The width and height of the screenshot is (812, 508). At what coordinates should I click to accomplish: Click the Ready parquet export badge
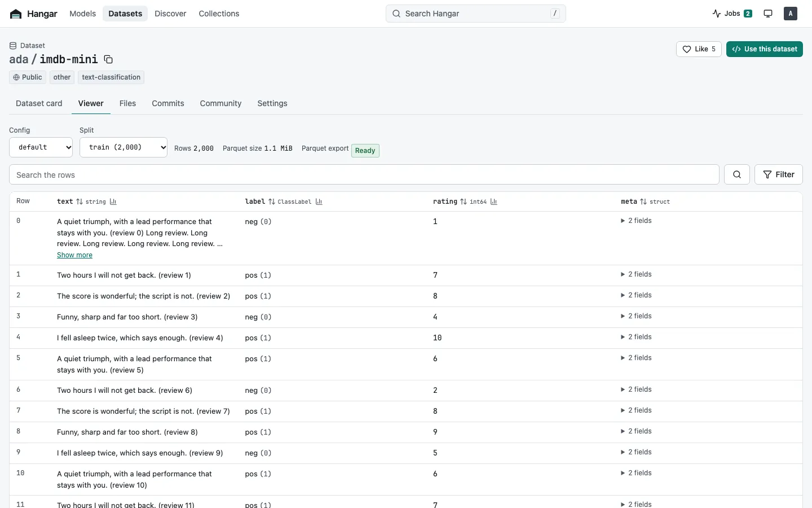(x=365, y=151)
